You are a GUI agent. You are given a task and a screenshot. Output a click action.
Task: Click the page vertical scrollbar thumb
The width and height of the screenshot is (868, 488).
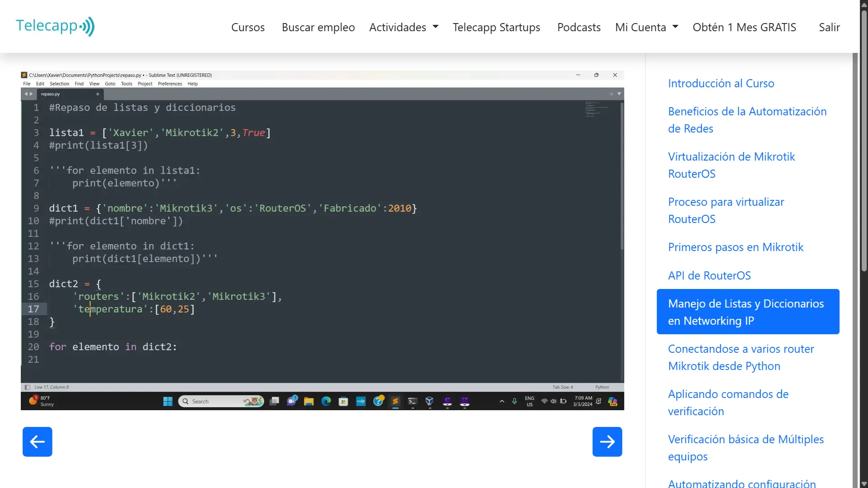click(x=864, y=136)
